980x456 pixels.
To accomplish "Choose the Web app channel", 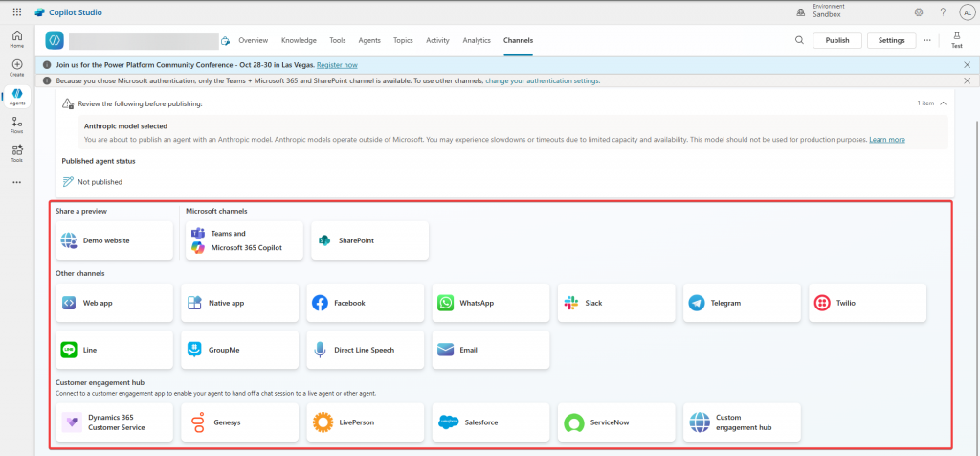I will tap(115, 303).
